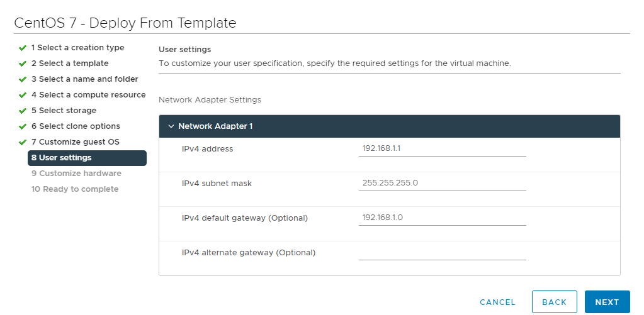Click checkmark icon beside Select a compute resource
Image resolution: width=644 pixels, height=315 pixels.
pos(23,95)
